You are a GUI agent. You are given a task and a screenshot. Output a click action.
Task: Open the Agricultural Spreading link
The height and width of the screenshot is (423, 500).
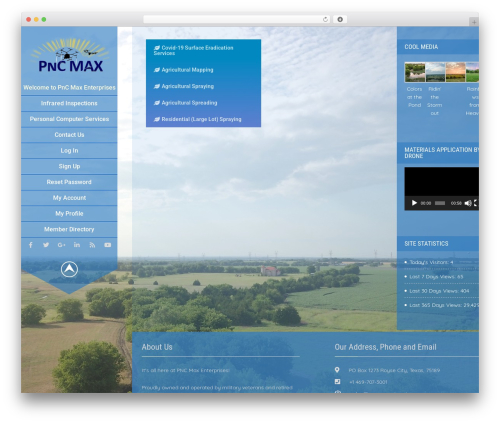[185, 103]
